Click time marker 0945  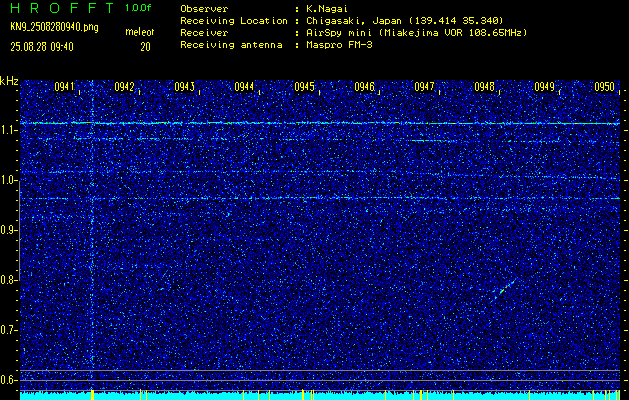point(304,87)
